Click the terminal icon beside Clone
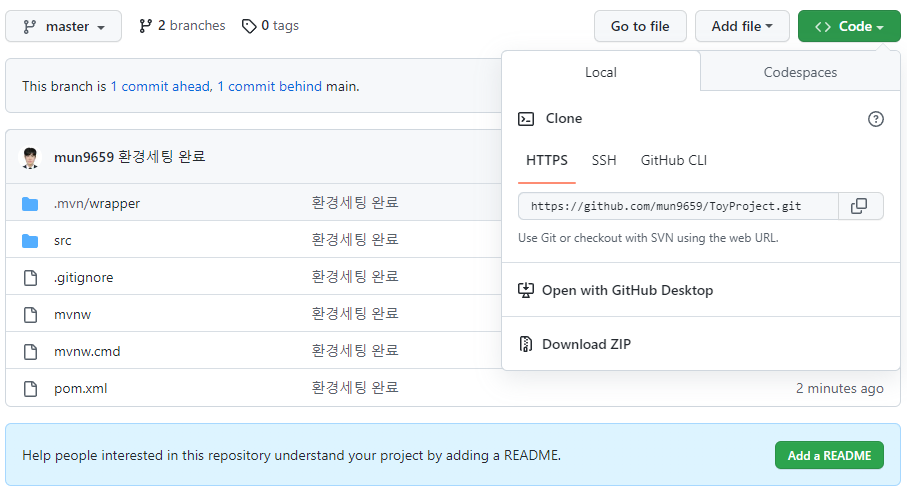The height and width of the screenshot is (496, 907). 526,119
